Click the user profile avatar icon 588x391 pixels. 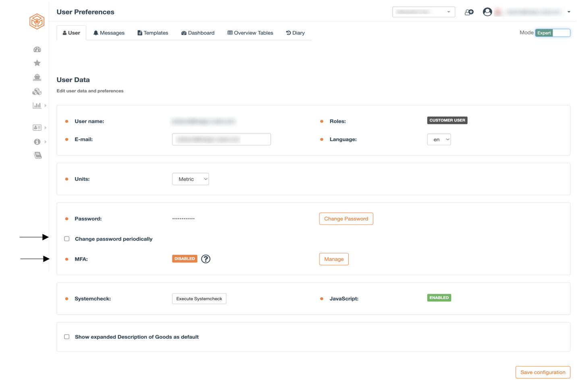[x=487, y=12]
